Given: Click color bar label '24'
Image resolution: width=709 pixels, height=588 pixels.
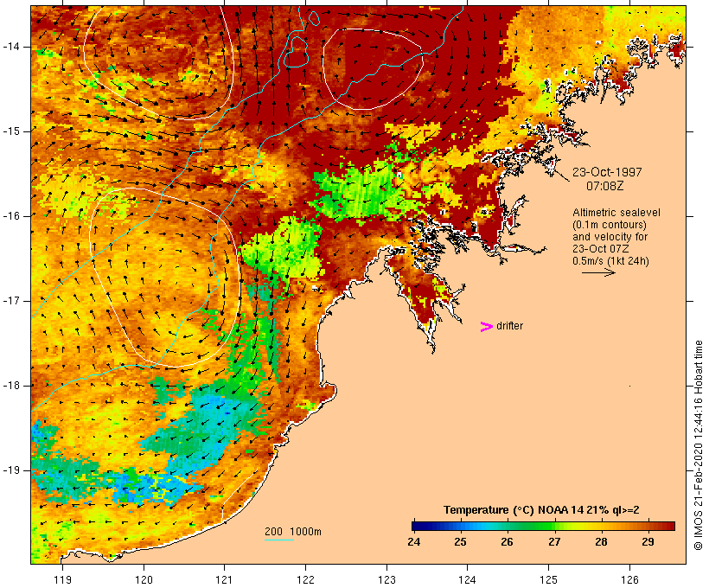Looking at the screenshot, I should pos(414,542).
